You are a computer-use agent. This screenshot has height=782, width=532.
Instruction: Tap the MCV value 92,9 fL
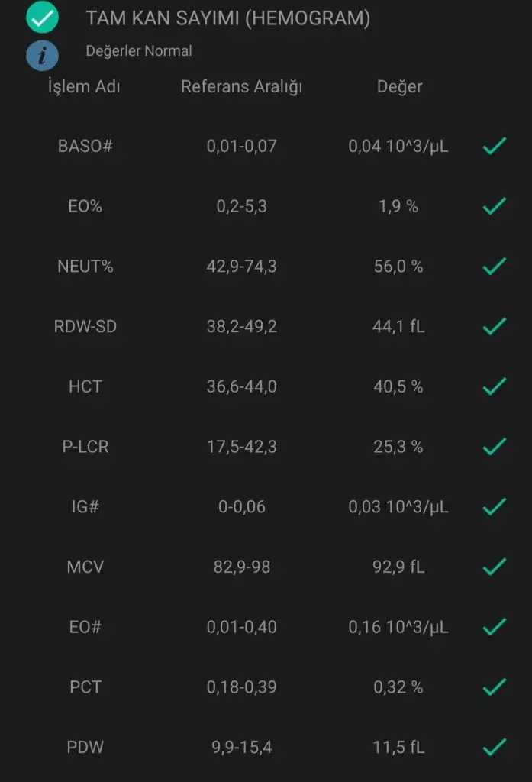pos(398,567)
